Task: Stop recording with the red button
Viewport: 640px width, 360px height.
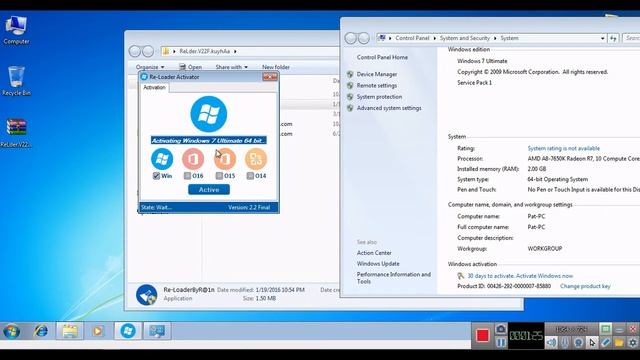Action: [482, 336]
